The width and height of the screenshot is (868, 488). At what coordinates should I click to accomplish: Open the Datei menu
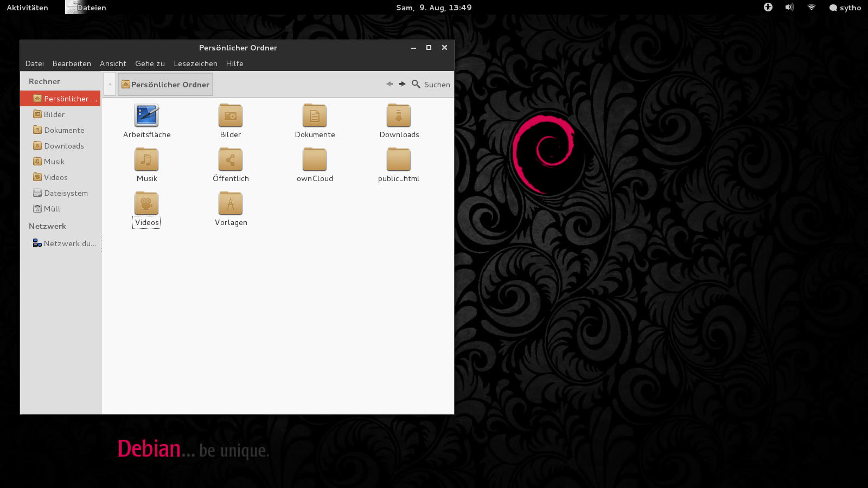pos(35,63)
